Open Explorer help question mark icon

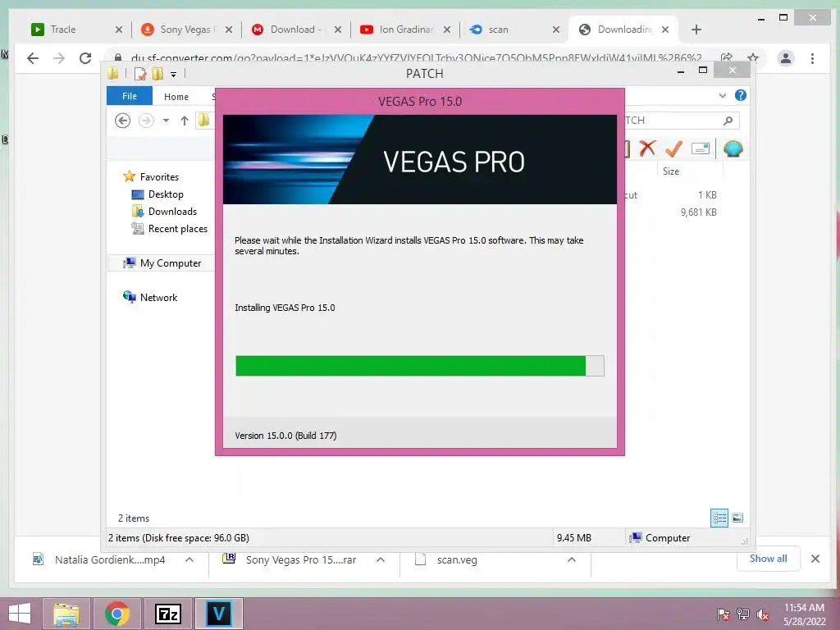[x=741, y=95]
